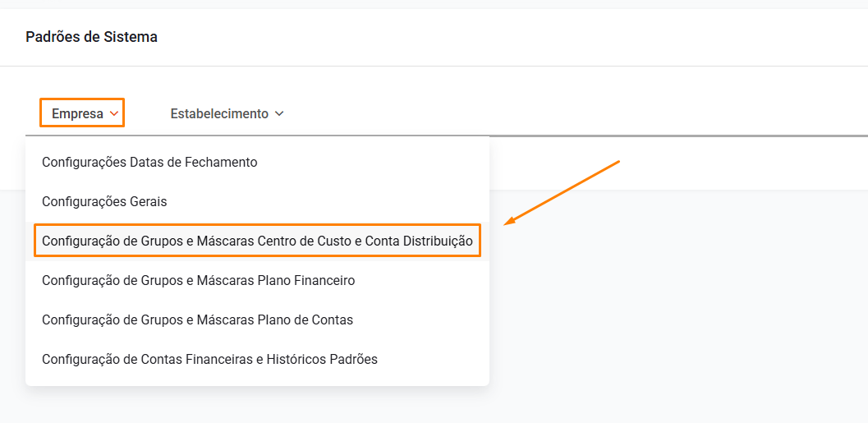Open Contas Financeiras e Históricos Padrões
Screen dimensions: 868x423
coord(209,359)
